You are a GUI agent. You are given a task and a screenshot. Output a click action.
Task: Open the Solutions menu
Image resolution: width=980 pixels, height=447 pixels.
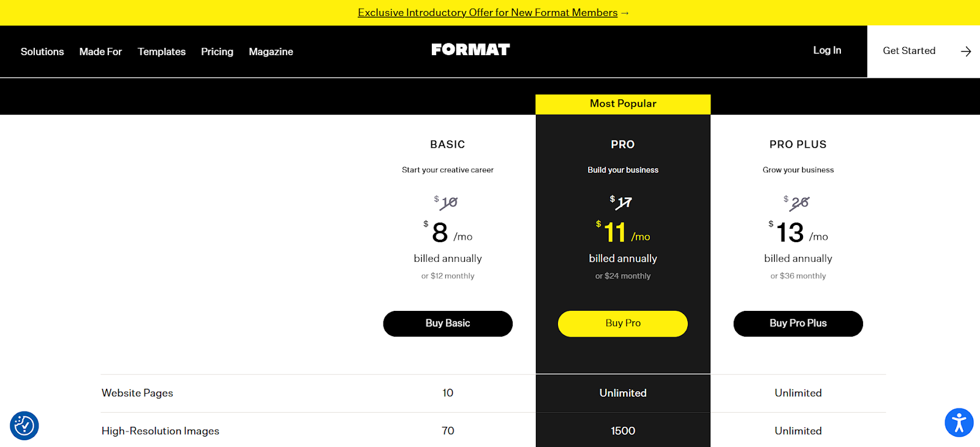pyautogui.click(x=42, y=52)
